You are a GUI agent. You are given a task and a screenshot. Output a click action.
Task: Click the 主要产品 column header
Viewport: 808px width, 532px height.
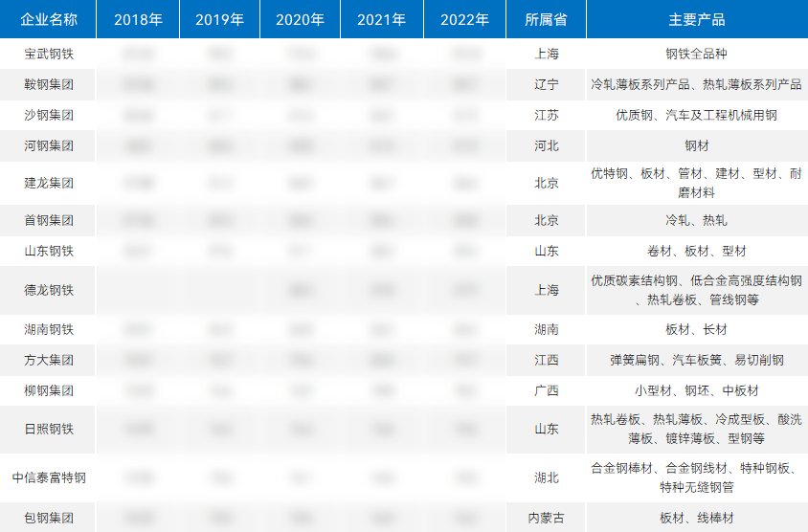[697, 19]
